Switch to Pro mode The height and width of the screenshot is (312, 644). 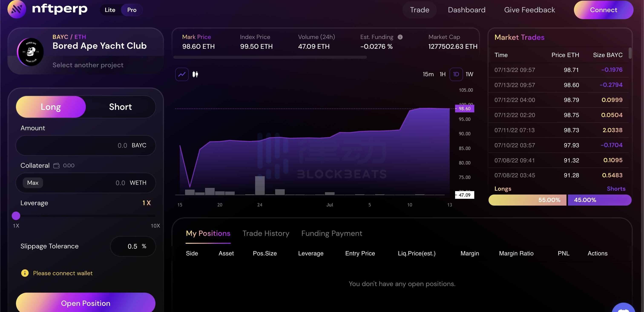(x=132, y=10)
